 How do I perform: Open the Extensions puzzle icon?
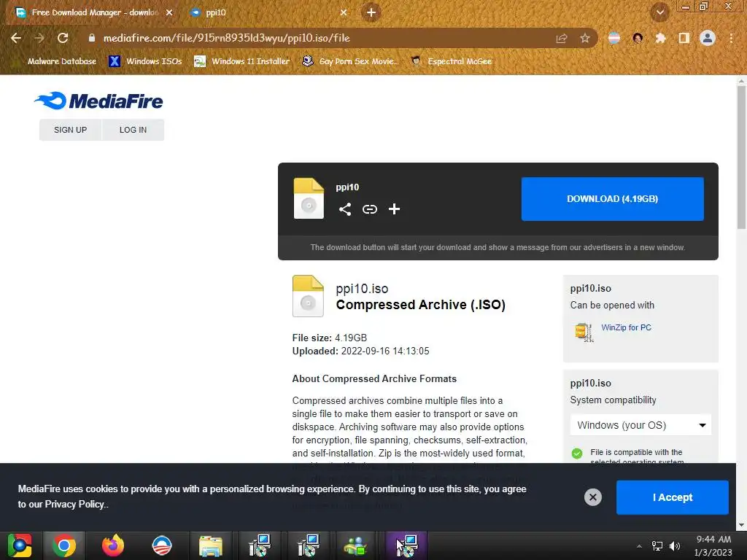[660, 38]
